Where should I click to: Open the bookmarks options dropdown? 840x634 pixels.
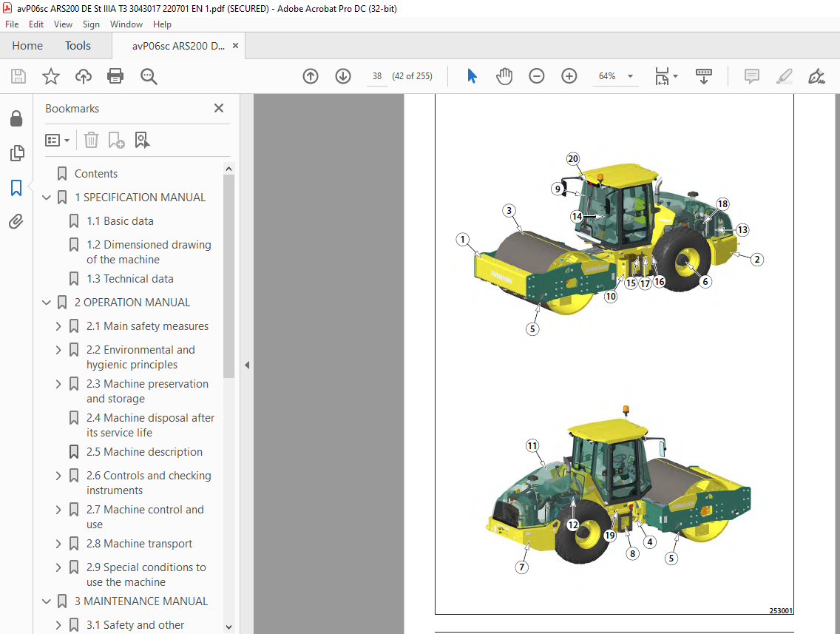[x=58, y=141]
